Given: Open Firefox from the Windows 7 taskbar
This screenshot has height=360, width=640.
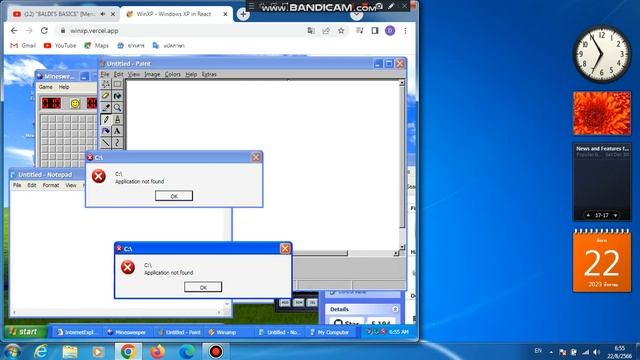Looking at the screenshot, I should click(158, 351).
